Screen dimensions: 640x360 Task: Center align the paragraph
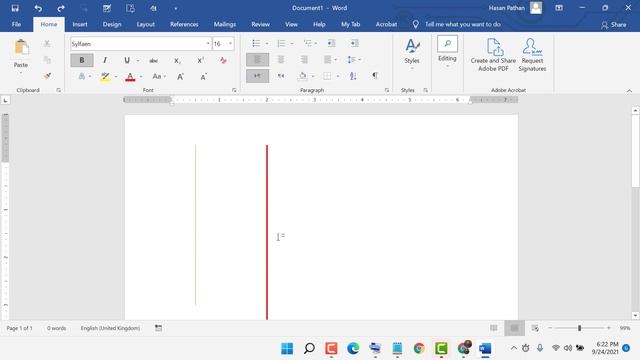click(281, 60)
